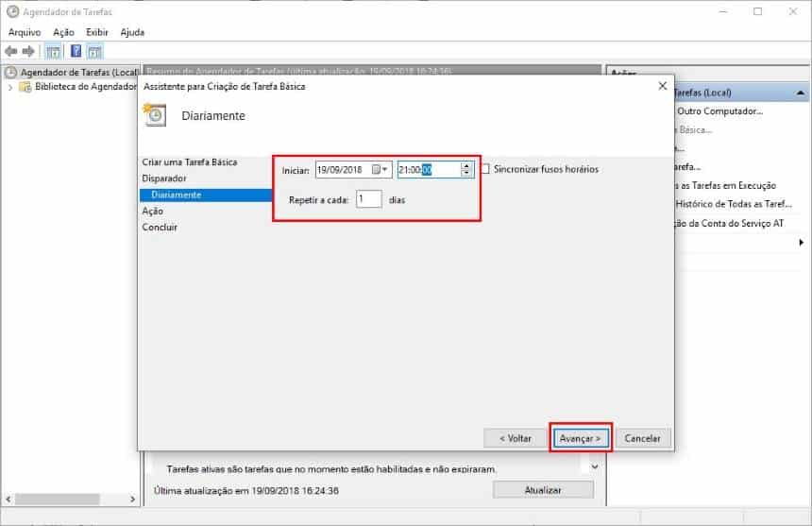
Task: Close the task creation wizard dialog
Action: click(x=662, y=86)
